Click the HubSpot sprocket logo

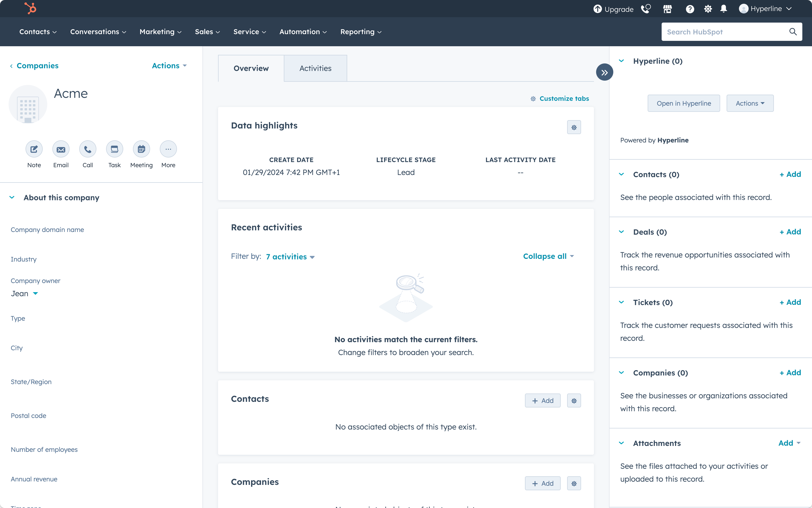point(31,8)
